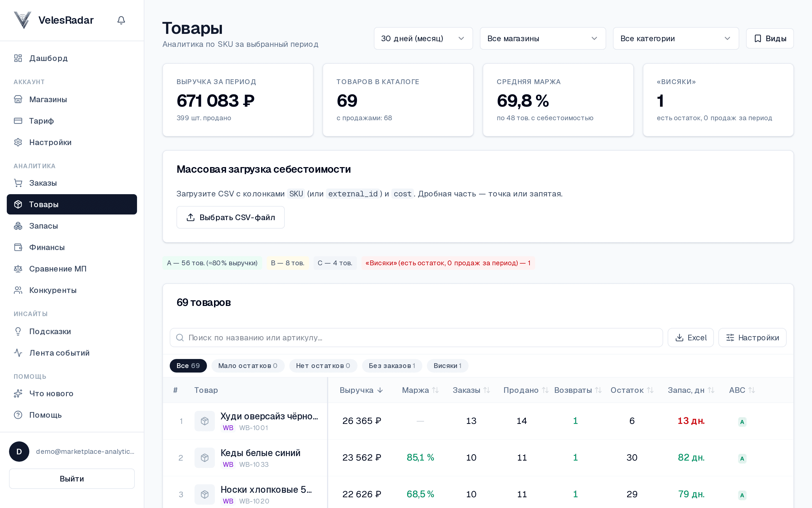Screen dimensions: 812x508
Task: Click the Сравнение МП scales icon
Action: pyautogui.click(x=18, y=269)
